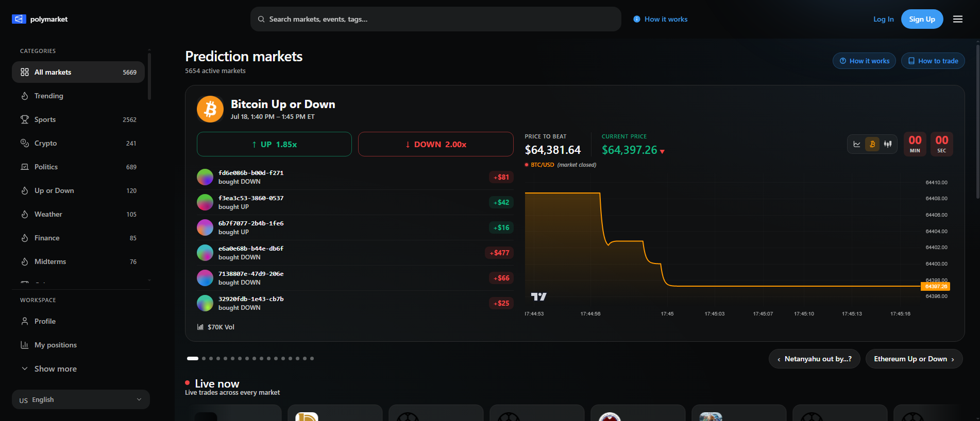Open My positions page
Viewport: 980px width, 421px height.
(x=78, y=345)
